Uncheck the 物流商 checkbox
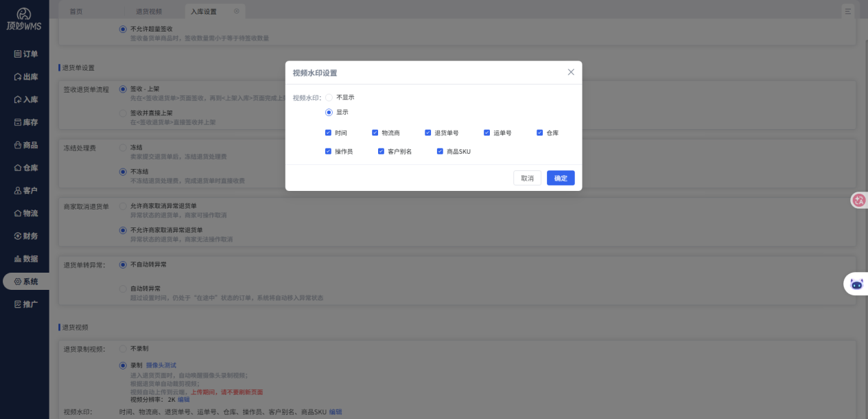 [375, 133]
